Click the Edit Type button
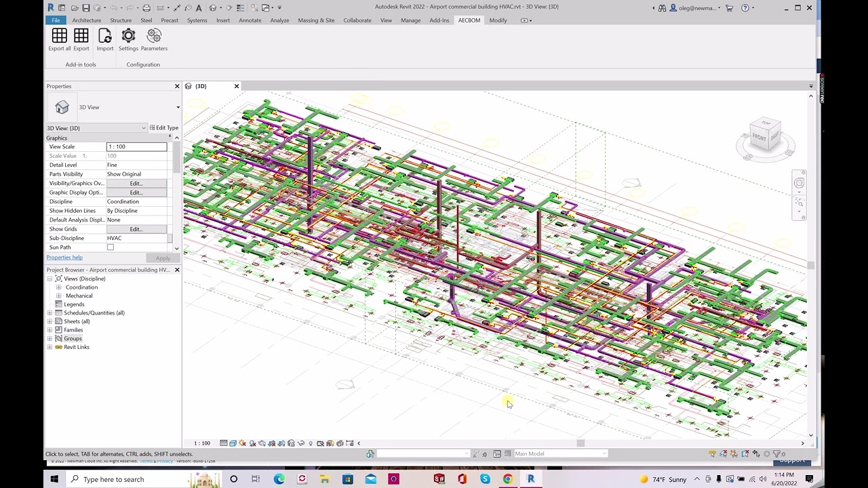Screen dimensions: 868x488 pos(163,127)
